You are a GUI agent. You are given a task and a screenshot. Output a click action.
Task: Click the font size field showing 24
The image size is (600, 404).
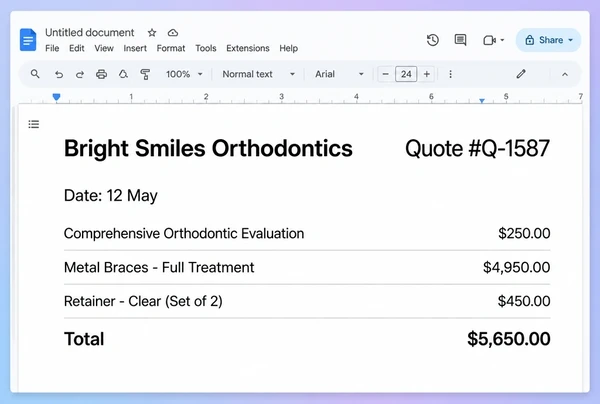406,74
